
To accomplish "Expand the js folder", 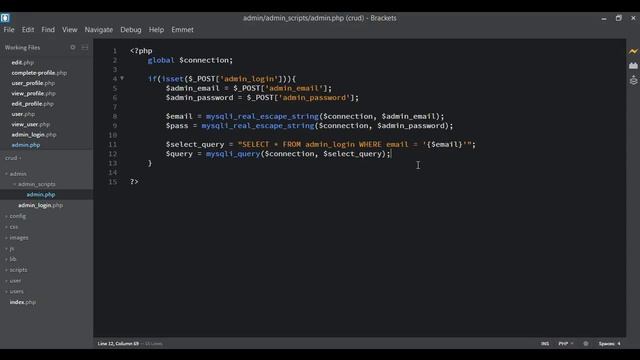I will pos(10,248).
